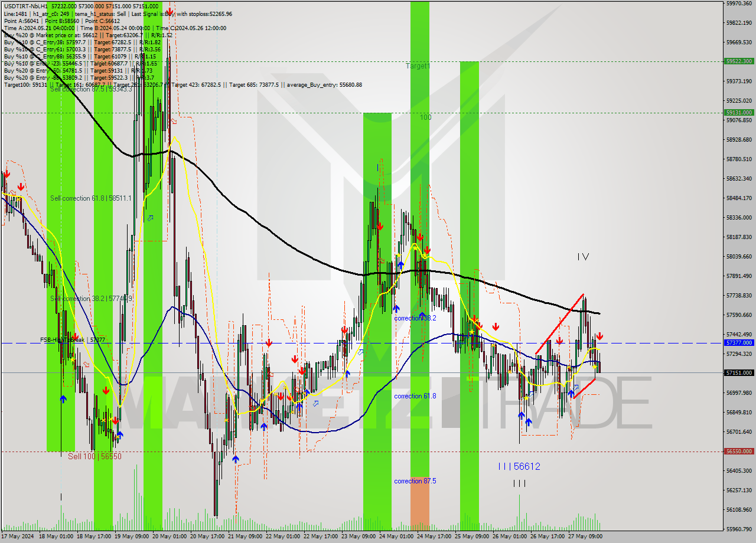Select the blue 'correction 87.5' label
The height and width of the screenshot is (543, 756).
[x=415, y=481]
